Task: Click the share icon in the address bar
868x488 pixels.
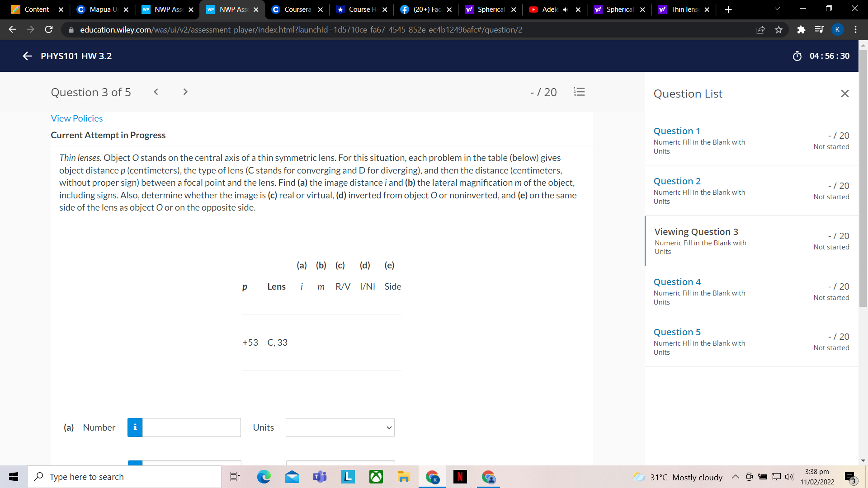Action: point(761,29)
